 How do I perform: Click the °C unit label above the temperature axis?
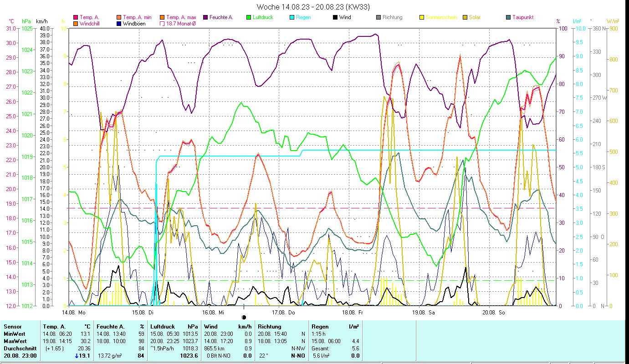coord(11,21)
